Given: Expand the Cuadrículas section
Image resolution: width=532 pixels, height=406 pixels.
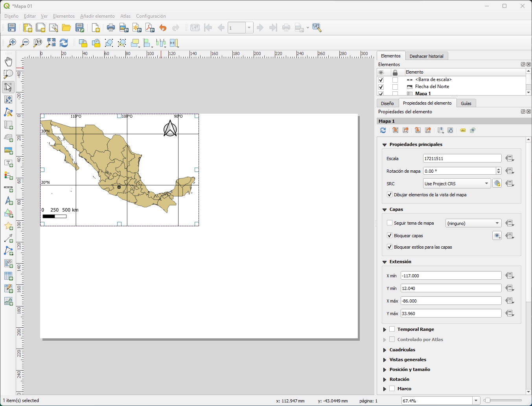Looking at the screenshot, I should (x=385, y=350).
